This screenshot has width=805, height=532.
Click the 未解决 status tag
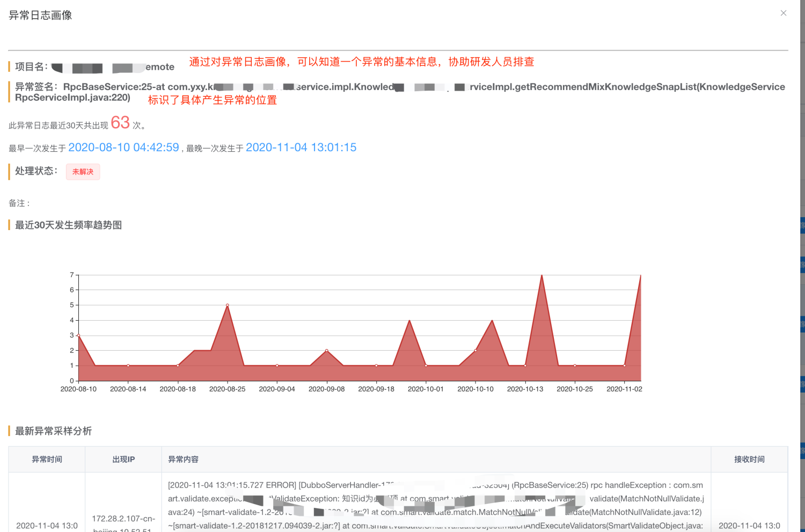83,172
